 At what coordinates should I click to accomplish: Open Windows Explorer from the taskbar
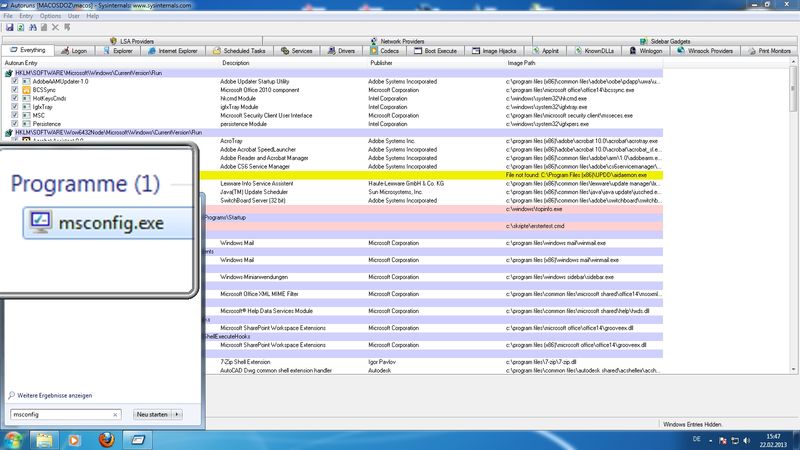click(x=46, y=438)
